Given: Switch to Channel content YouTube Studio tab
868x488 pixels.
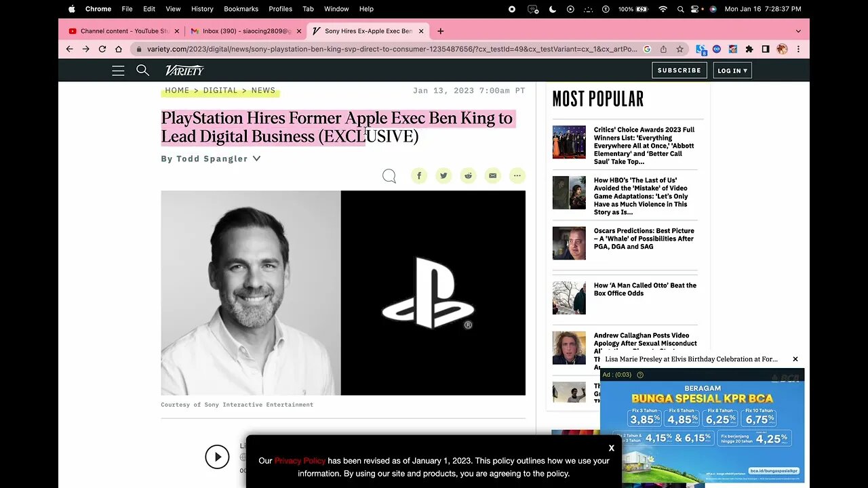Looking at the screenshot, I should point(123,31).
